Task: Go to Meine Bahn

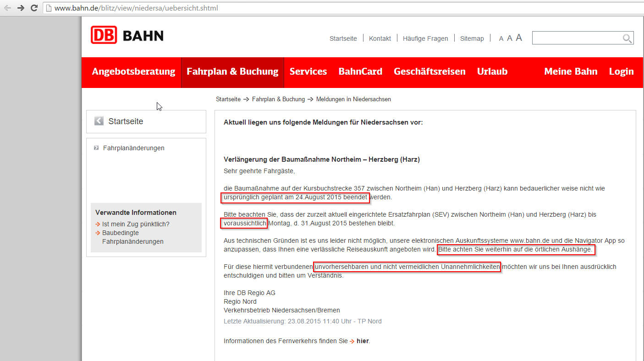Action: point(571,72)
